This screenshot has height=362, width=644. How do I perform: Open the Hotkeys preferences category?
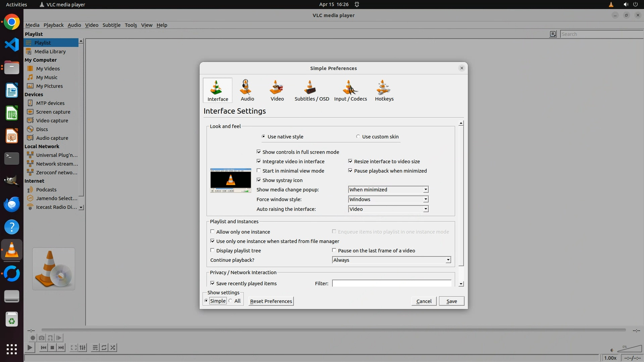pos(384,90)
